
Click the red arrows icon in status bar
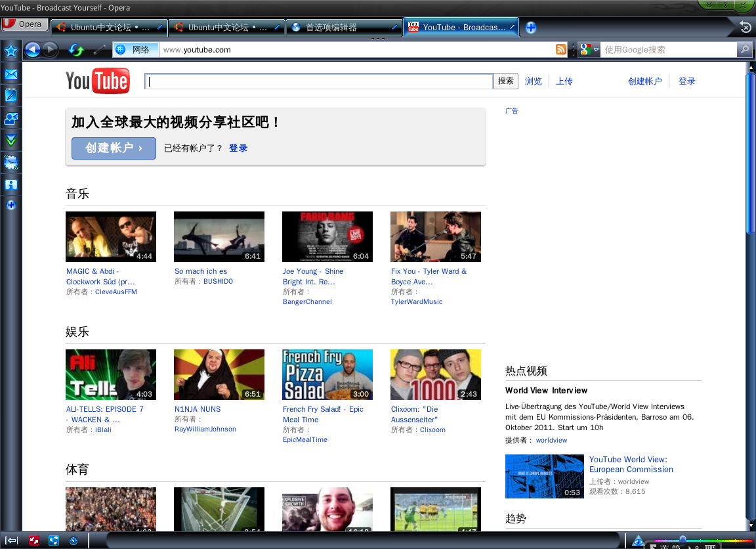point(33,541)
